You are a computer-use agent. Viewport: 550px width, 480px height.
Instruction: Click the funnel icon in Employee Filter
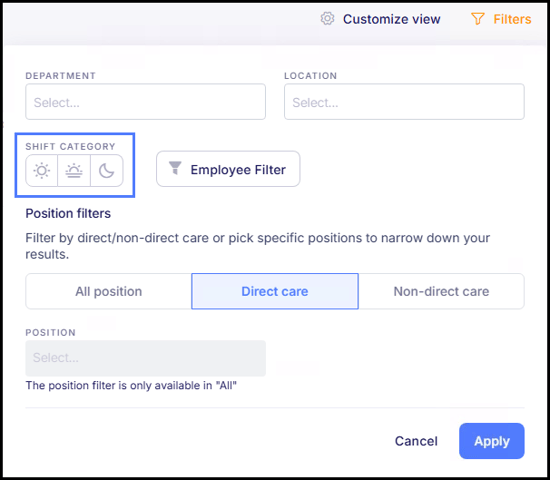tap(175, 168)
